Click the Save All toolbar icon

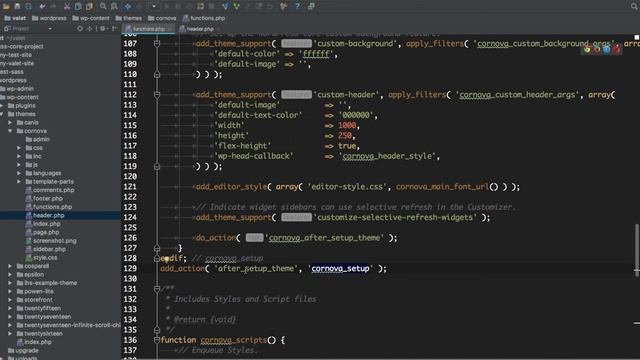point(17,7)
